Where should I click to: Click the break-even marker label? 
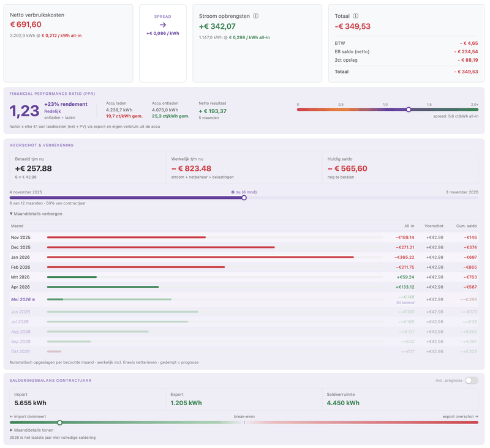[x=244, y=416]
